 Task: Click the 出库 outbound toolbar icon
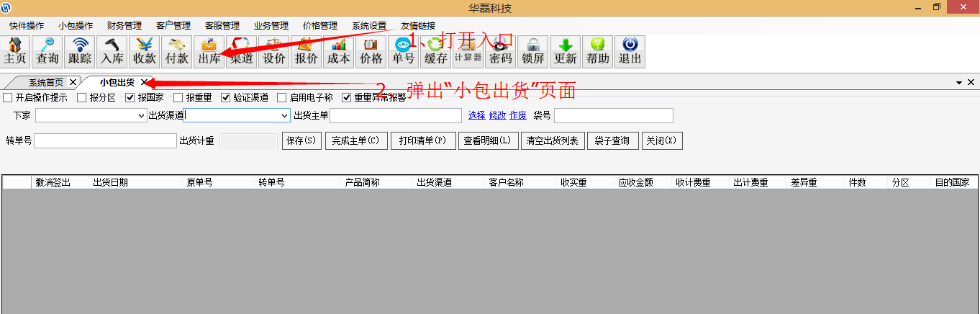[209, 51]
